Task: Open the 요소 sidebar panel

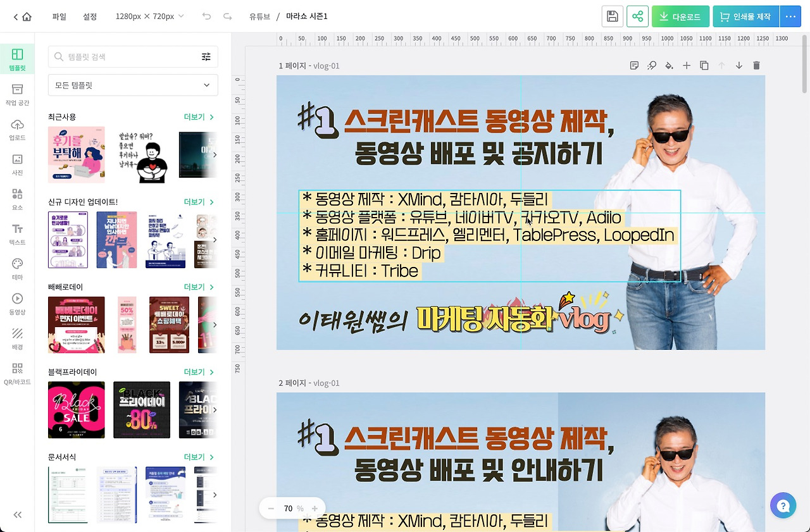Action: coord(17,199)
